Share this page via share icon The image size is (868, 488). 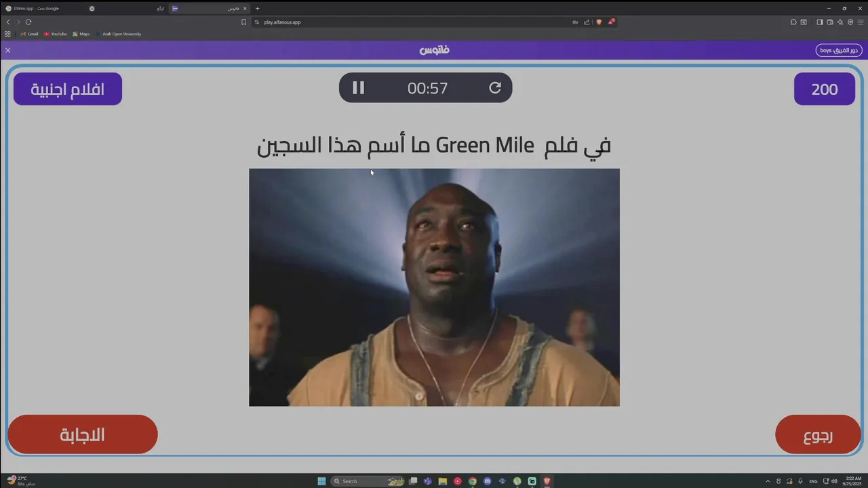click(587, 22)
